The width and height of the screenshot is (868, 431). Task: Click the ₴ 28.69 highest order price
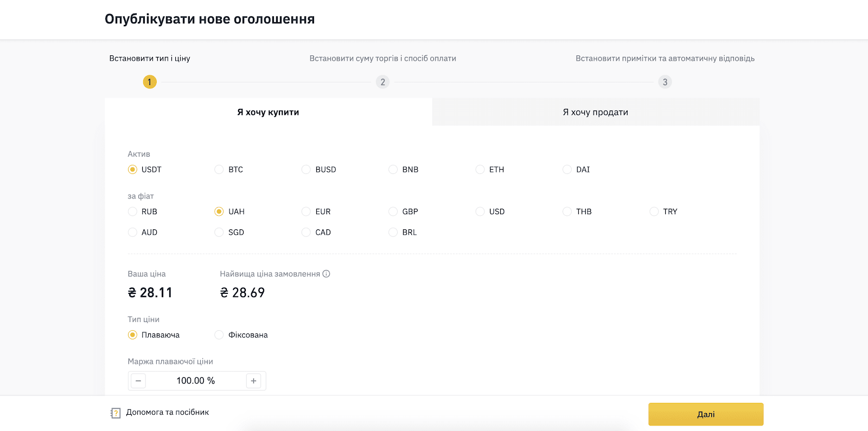click(242, 293)
